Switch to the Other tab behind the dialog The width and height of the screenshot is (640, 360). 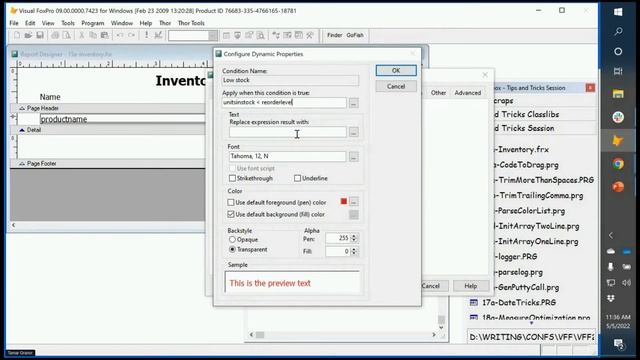[x=438, y=93]
